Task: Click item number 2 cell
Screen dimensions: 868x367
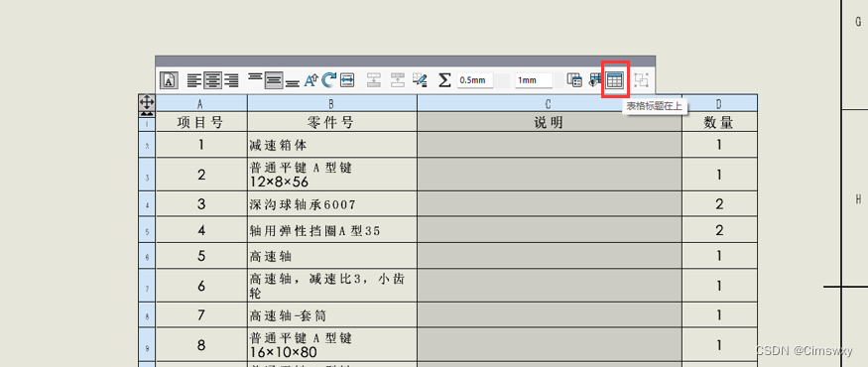Action: tap(201, 175)
